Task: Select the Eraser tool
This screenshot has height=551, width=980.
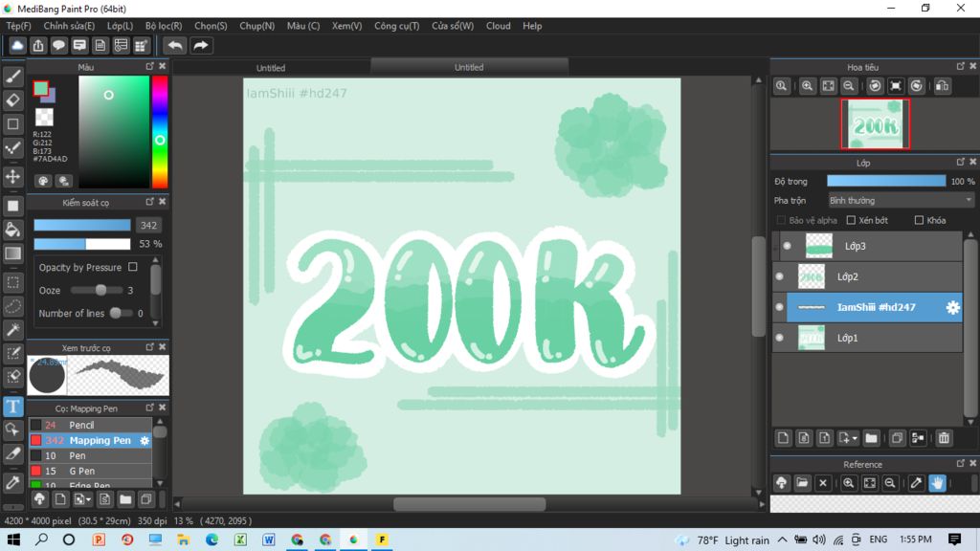Action: (13, 99)
